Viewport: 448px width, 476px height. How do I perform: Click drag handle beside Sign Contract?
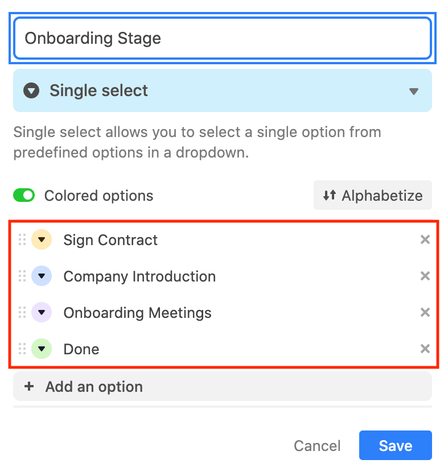tap(22, 240)
